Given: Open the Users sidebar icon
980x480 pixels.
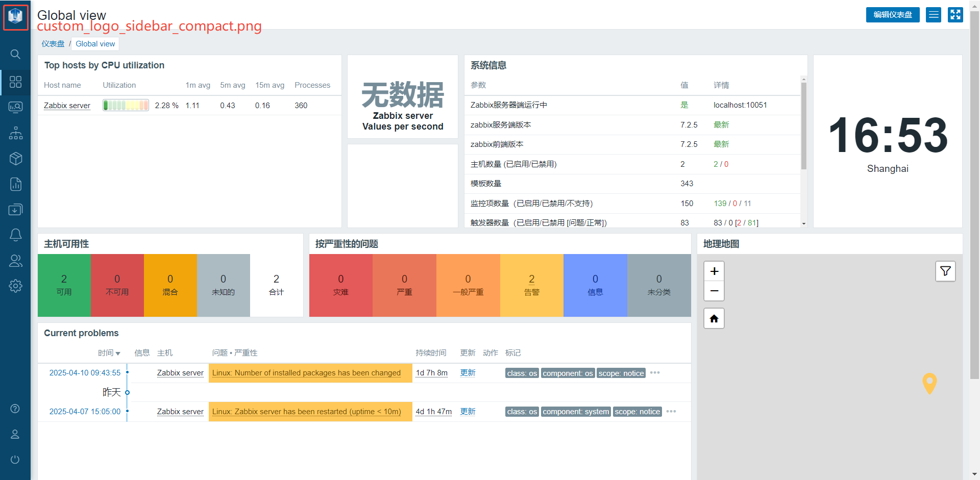Looking at the screenshot, I should pos(15,261).
